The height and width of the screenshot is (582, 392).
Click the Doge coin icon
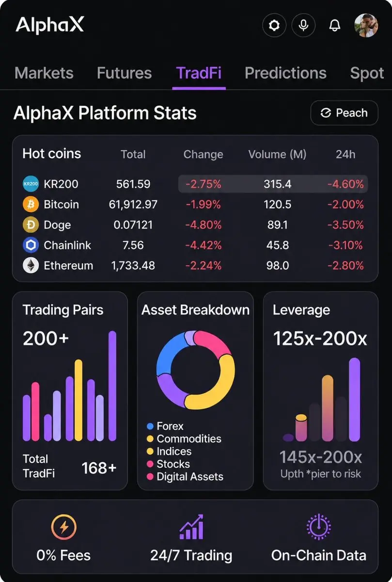pyautogui.click(x=31, y=225)
